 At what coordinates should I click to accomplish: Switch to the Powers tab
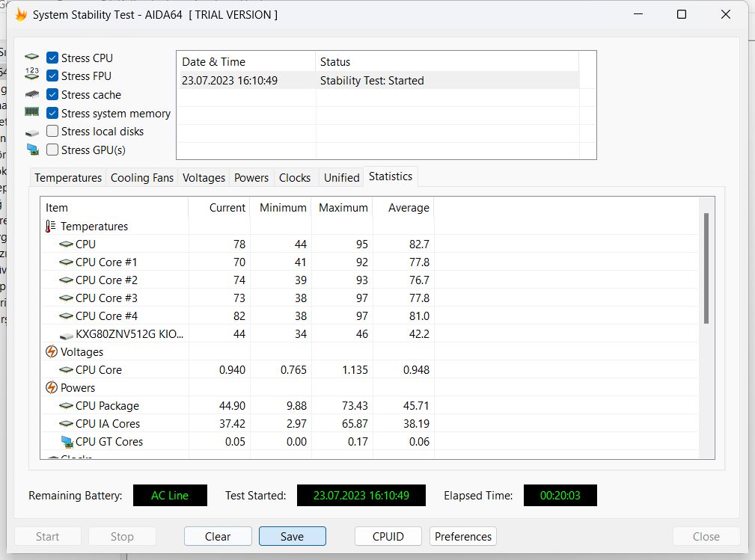(x=251, y=177)
